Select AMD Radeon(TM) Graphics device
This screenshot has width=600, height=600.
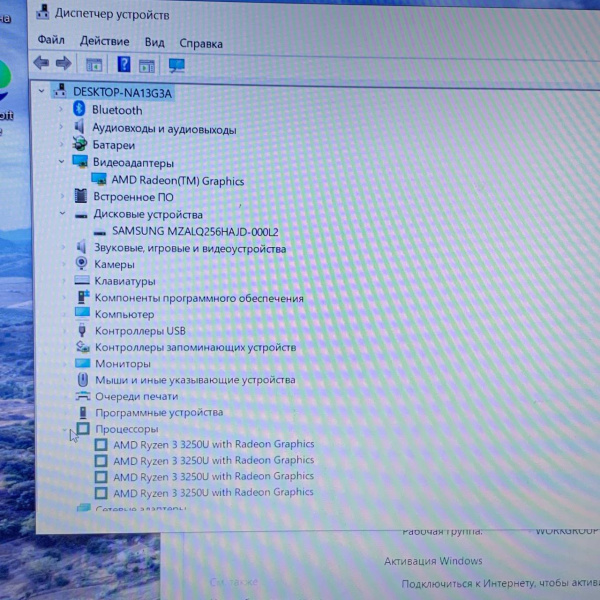pyautogui.click(x=178, y=180)
